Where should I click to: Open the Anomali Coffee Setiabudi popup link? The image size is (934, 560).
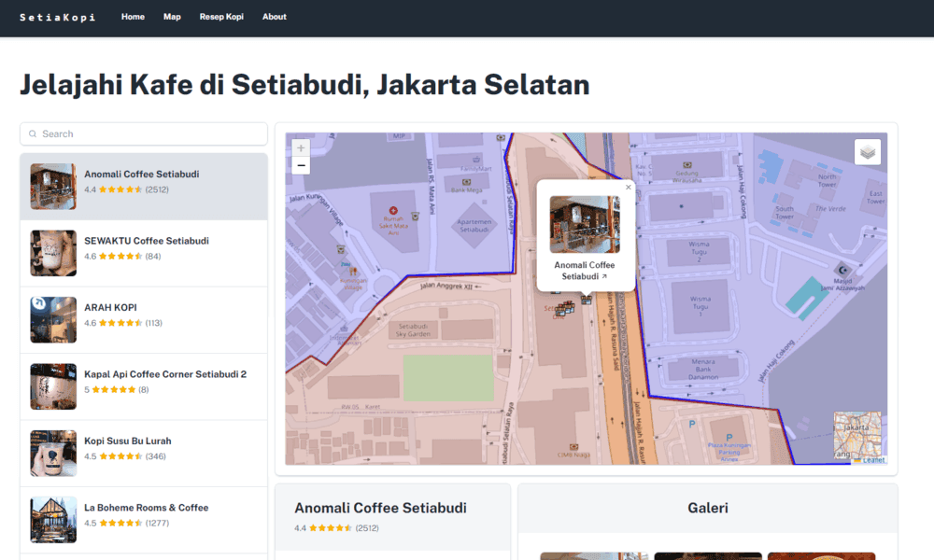coord(585,271)
